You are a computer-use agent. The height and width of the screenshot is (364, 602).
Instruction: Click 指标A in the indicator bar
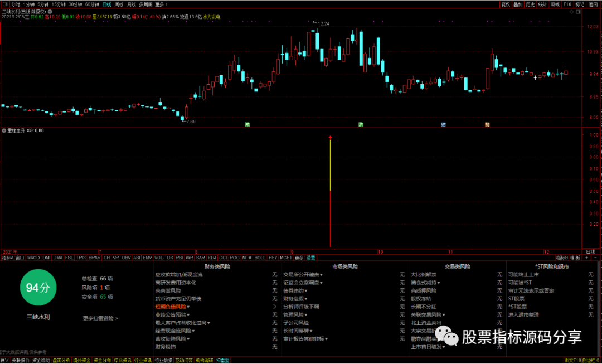tap(8, 258)
